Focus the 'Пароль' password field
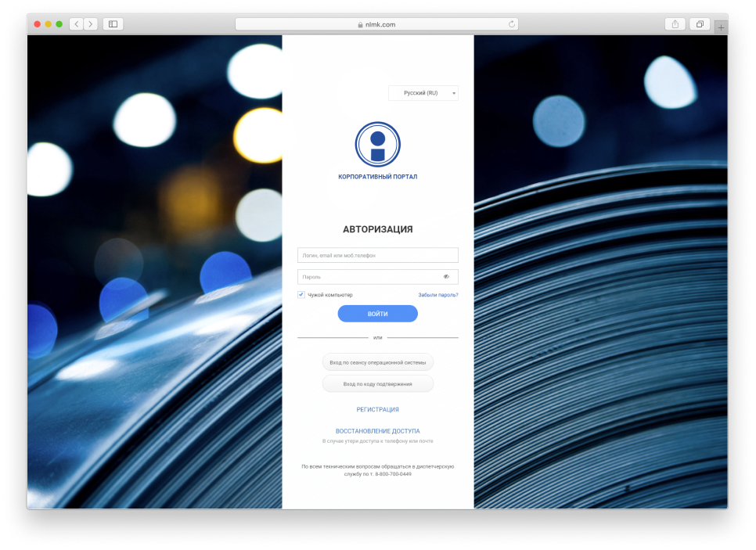 377,277
